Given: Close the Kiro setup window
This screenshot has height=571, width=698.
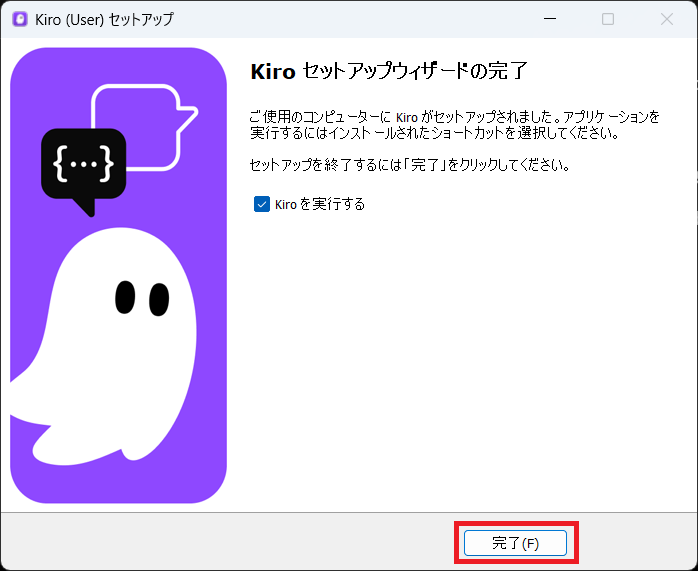Looking at the screenshot, I should 667,19.
